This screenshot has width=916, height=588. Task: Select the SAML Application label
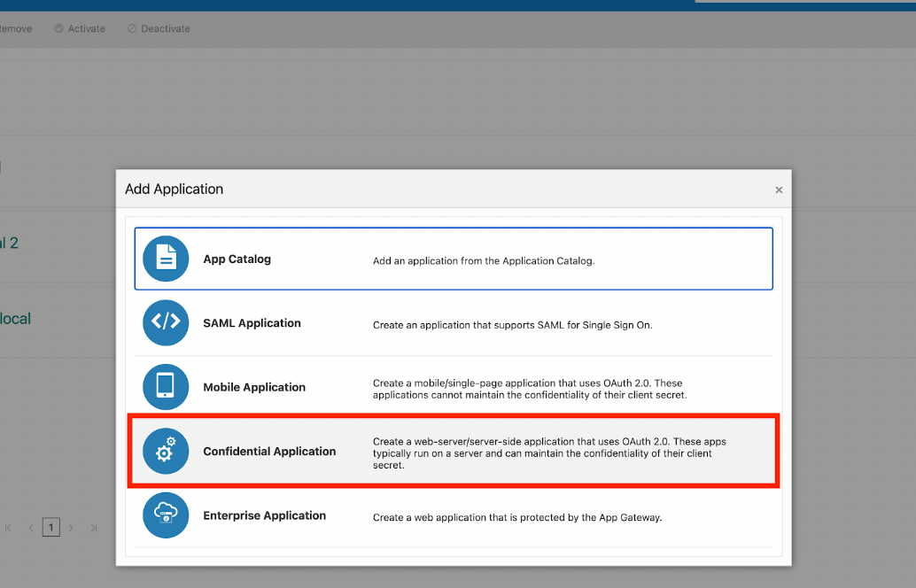coord(252,323)
